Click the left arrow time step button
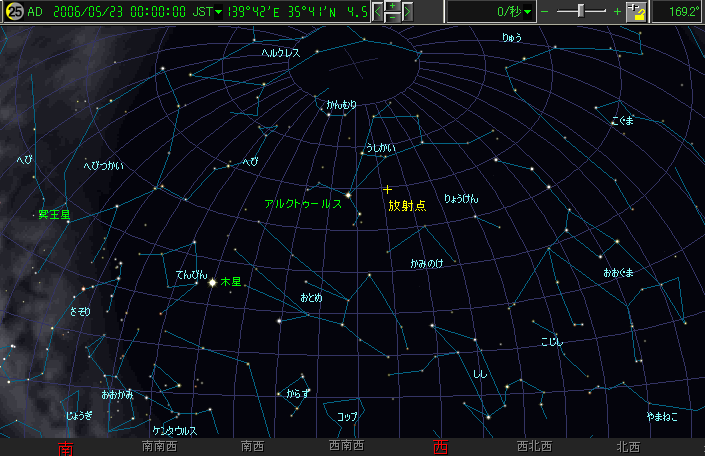 (x=379, y=12)
